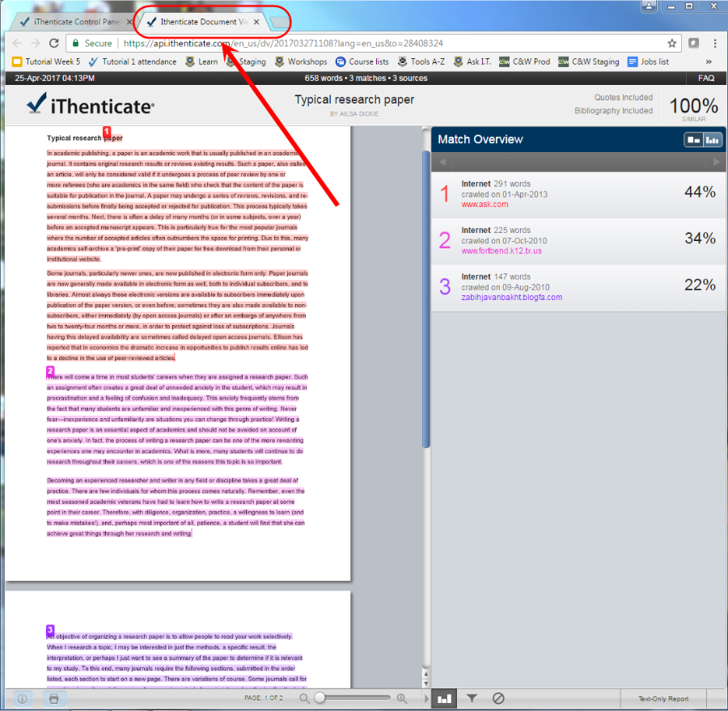Show more bookmarks overflow chevron
The height and width of the screenshot is (711, 728).
coord(709,61)
